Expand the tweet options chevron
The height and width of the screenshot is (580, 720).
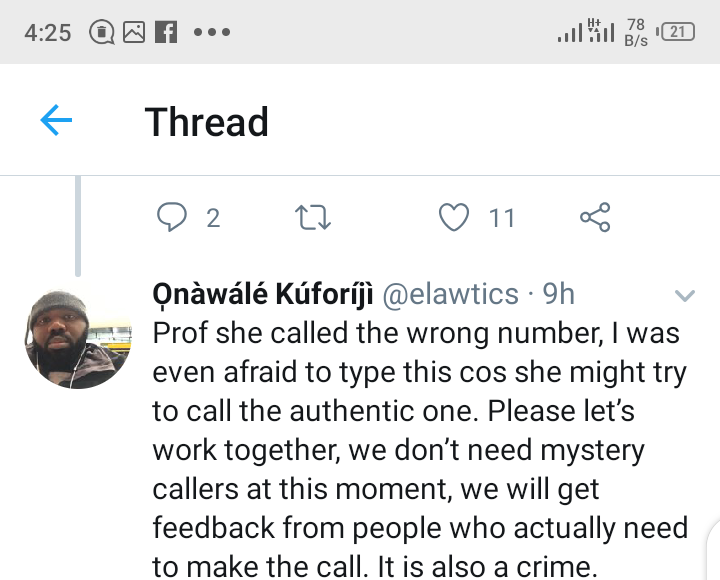tap(685, 295)
